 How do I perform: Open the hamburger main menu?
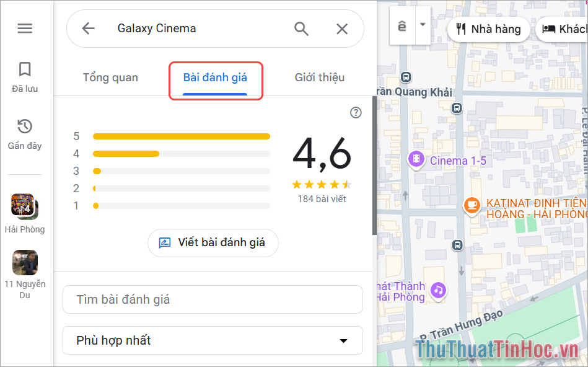25,28
